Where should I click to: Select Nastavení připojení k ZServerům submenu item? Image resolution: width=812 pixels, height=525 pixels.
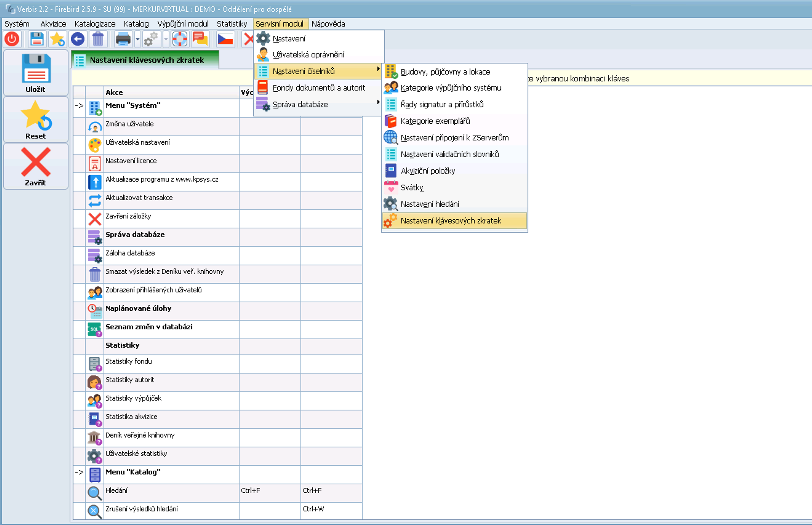[x=454, y=138]
